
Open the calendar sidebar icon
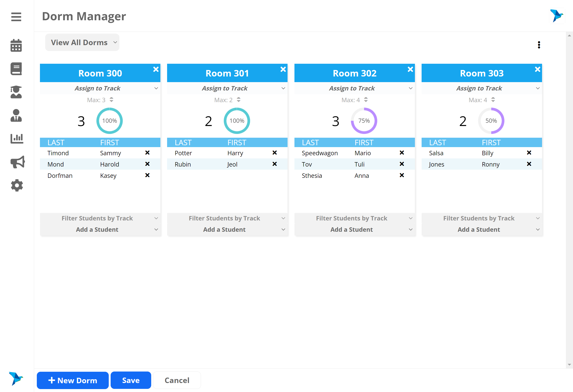(16, 46)
